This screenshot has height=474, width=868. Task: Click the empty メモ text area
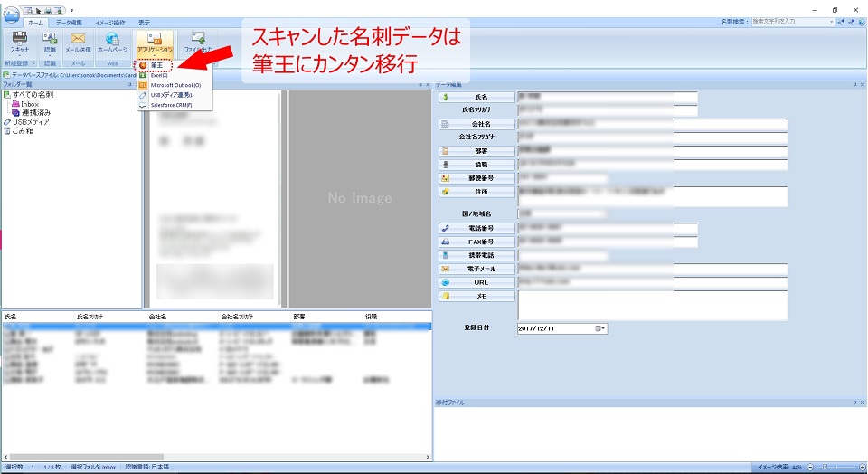pyautogui.click(x=653, y=305)
